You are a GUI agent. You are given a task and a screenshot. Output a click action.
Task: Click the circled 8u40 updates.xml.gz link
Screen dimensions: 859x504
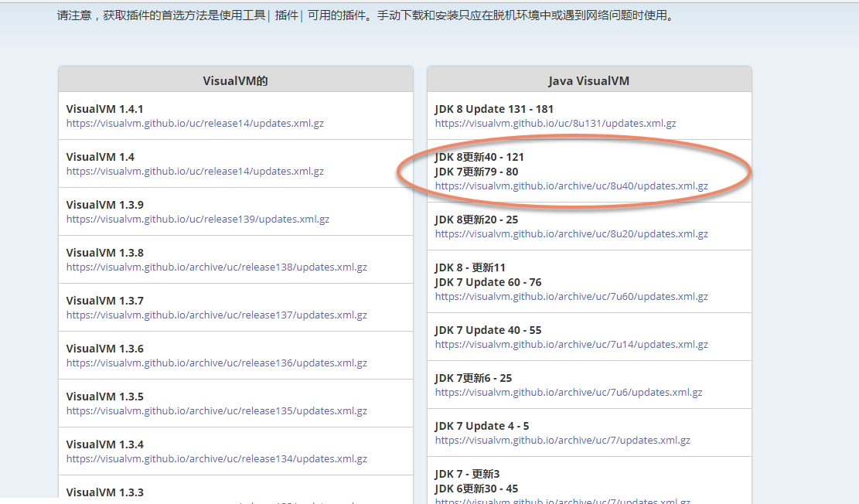[571, 186]
